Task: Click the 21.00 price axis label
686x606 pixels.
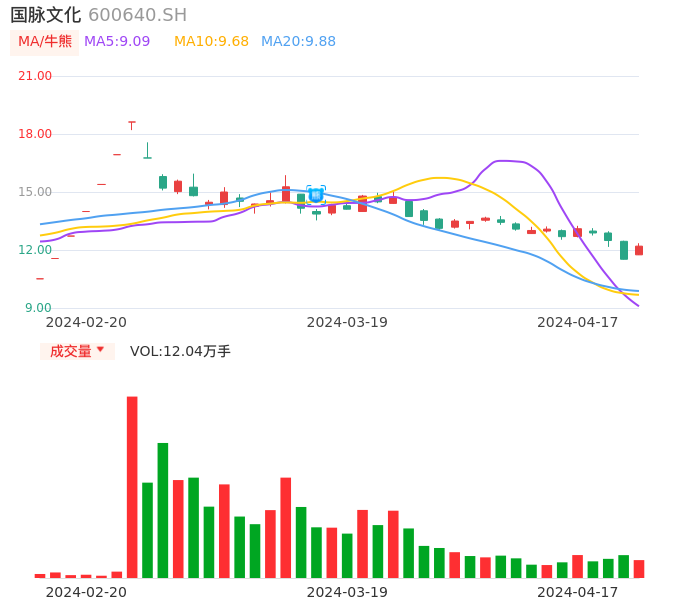Action: click(x=35, y=76)
